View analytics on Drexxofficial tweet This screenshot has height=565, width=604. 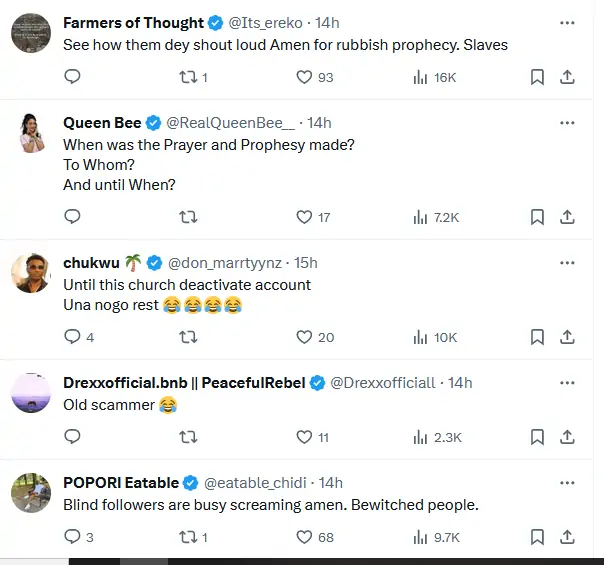coord(421,437)
